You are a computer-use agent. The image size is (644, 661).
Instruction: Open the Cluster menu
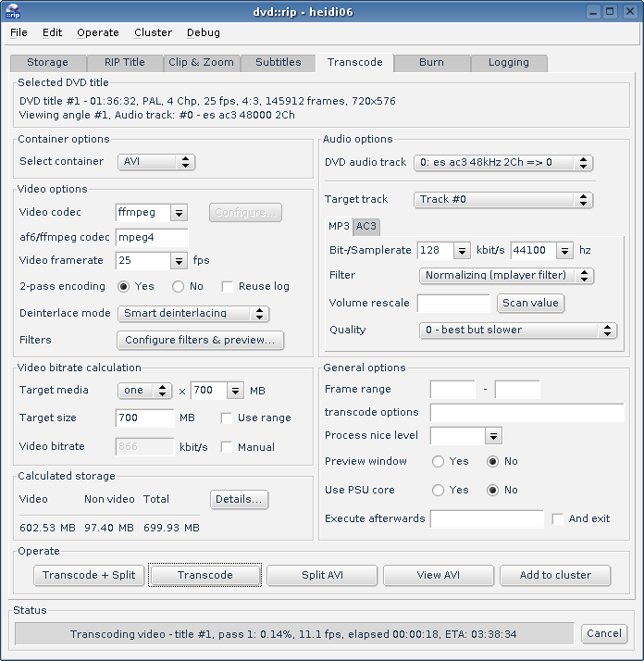153,32
